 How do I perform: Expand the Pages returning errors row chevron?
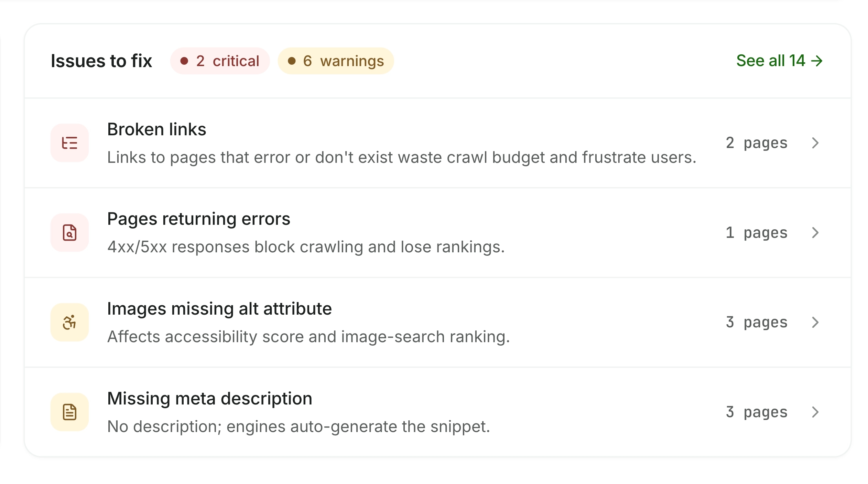coord(815,233)
